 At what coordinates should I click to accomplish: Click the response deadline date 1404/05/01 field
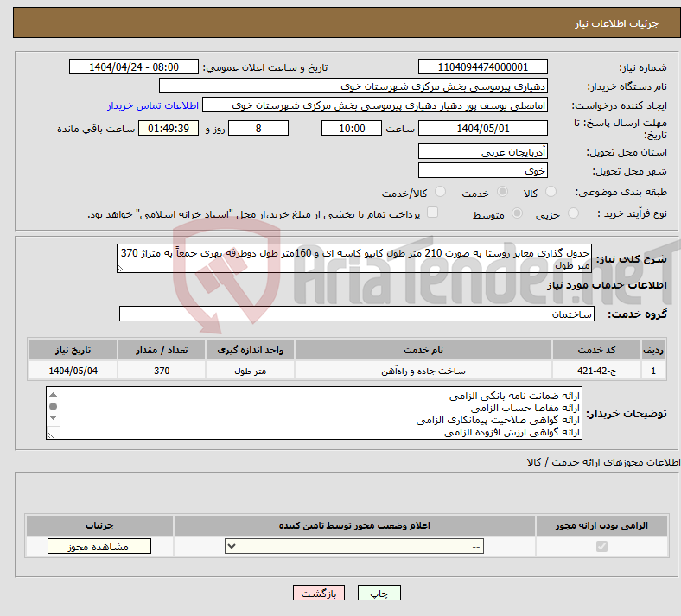[482, 128]
